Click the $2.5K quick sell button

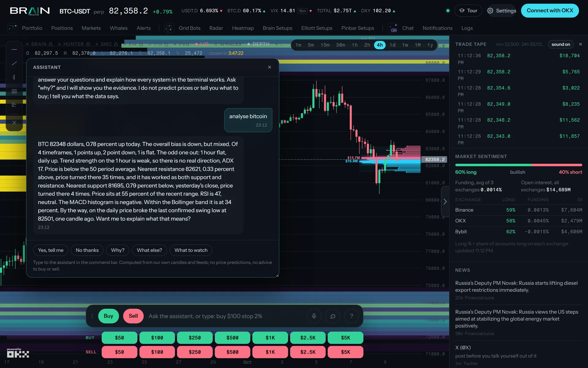coord(308,352)
